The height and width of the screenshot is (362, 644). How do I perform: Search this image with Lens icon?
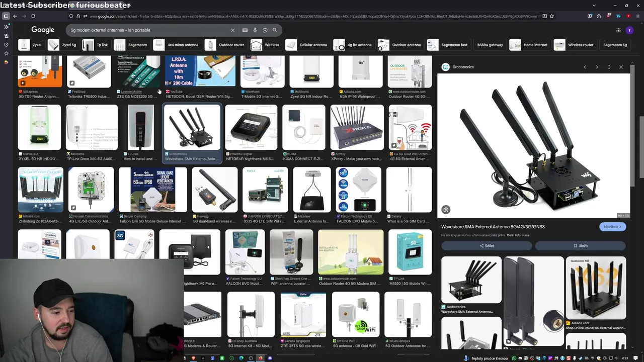(446, 210)
